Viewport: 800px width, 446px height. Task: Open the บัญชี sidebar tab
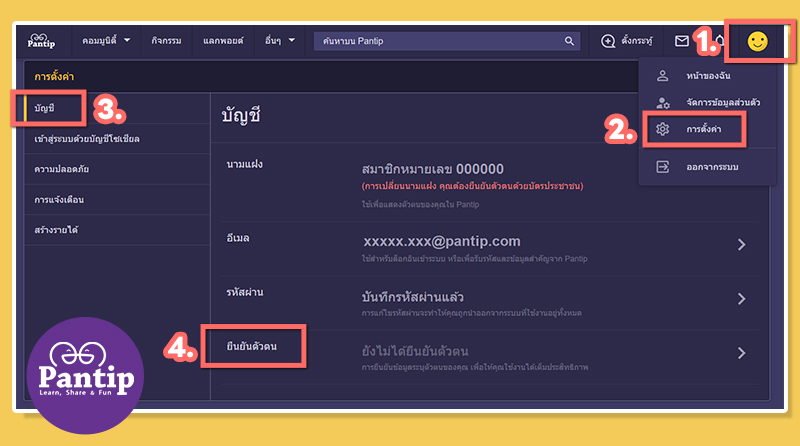(x=117, y=108)
